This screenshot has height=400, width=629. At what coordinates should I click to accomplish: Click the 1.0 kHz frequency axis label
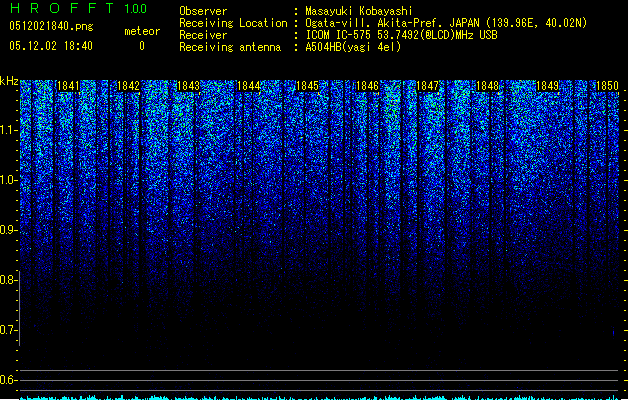tap(9, 180)
